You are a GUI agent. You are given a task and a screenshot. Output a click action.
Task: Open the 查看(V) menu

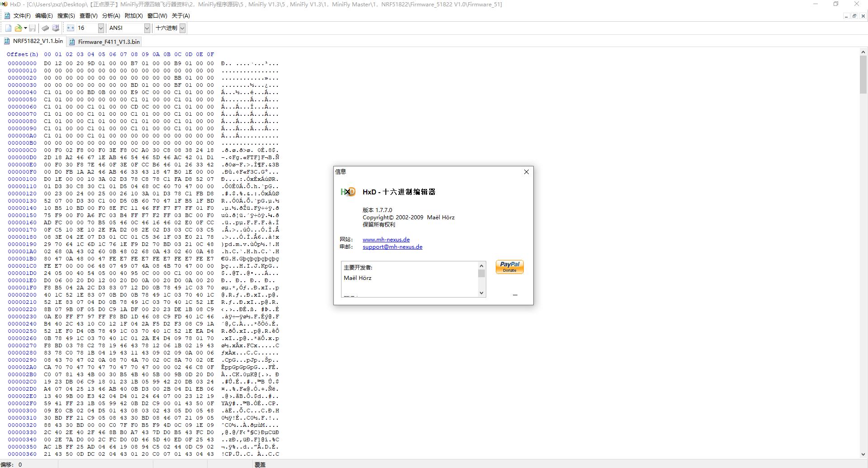pyautogui.click(x=88, y=16)
